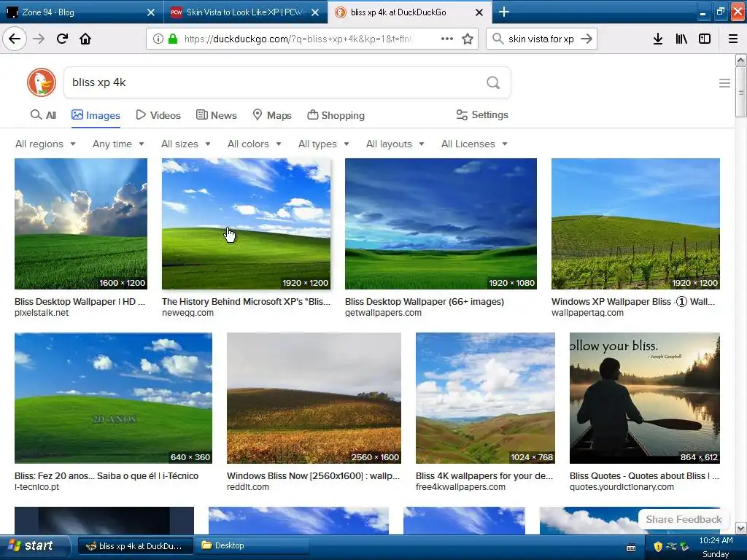Image resolution: width=747 pixels, height=560 pixels.
Task: Open the vineyard 1920 × 1200 thumbnail
Action: point(635,224)
